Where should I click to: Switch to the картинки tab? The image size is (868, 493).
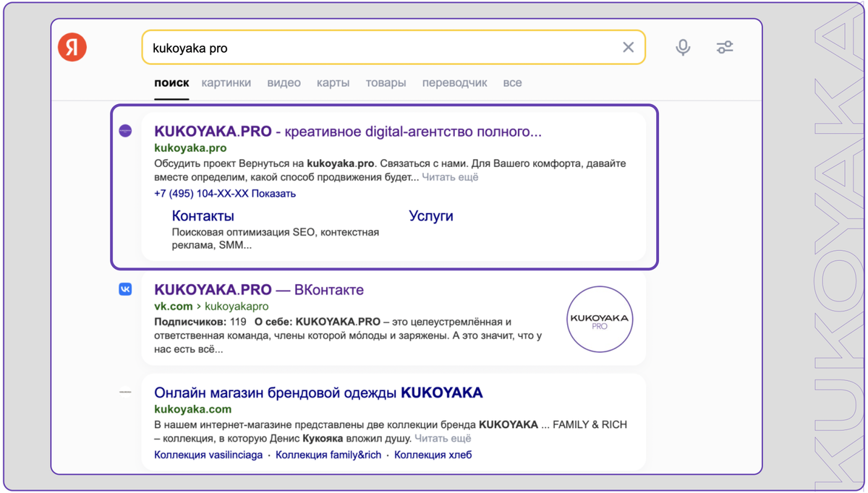pyautogui.click(x=226, y=83)
